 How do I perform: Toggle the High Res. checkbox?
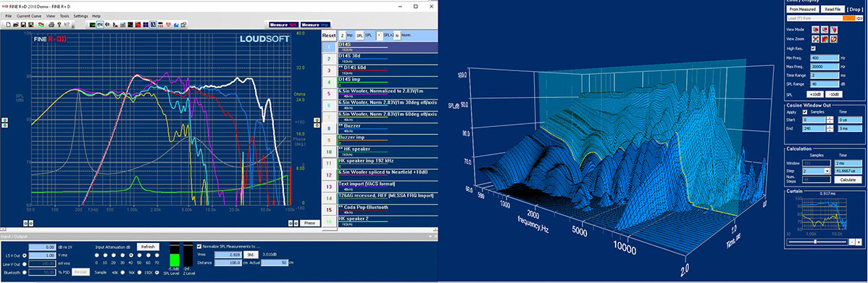[813, 49]
